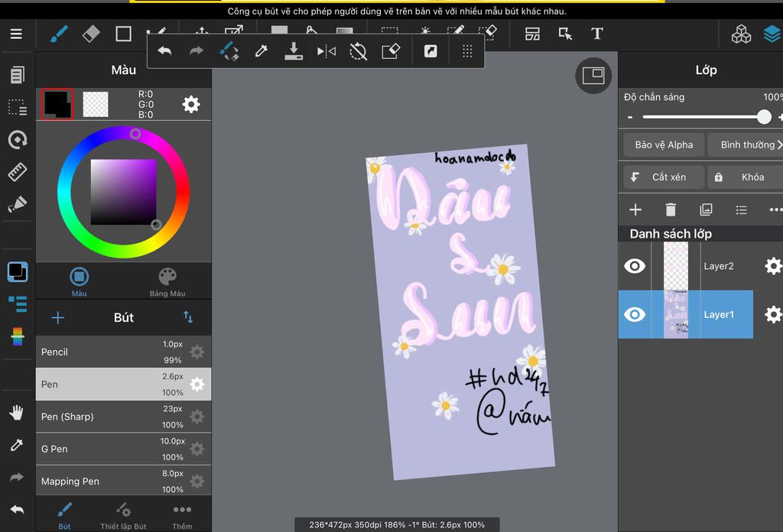This screenshot has height=532, width=783.
Task: Open the selection menu in sidebar
Action: pos(17,107)
